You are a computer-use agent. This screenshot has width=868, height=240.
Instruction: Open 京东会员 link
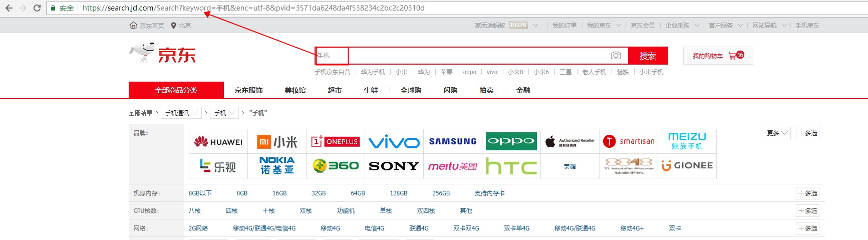pos(643,25)
